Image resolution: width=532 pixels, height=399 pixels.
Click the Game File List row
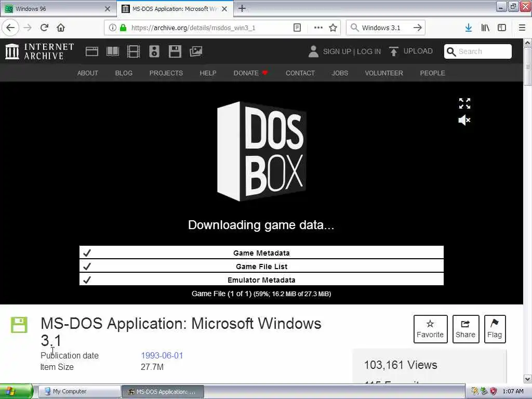pos(261,267)
